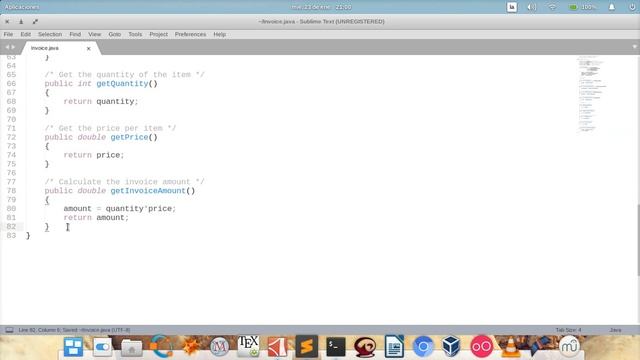Viewport: 640px width, 360px height.
Task: Launch the red PDF viewer dock icon
Action: pos(277,347)
